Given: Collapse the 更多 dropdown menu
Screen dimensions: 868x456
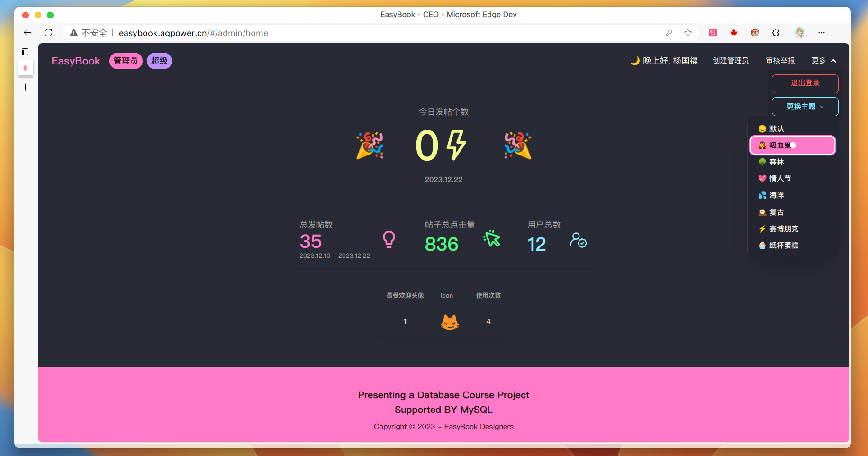Looking at the screenshot, I should [823, 61].
